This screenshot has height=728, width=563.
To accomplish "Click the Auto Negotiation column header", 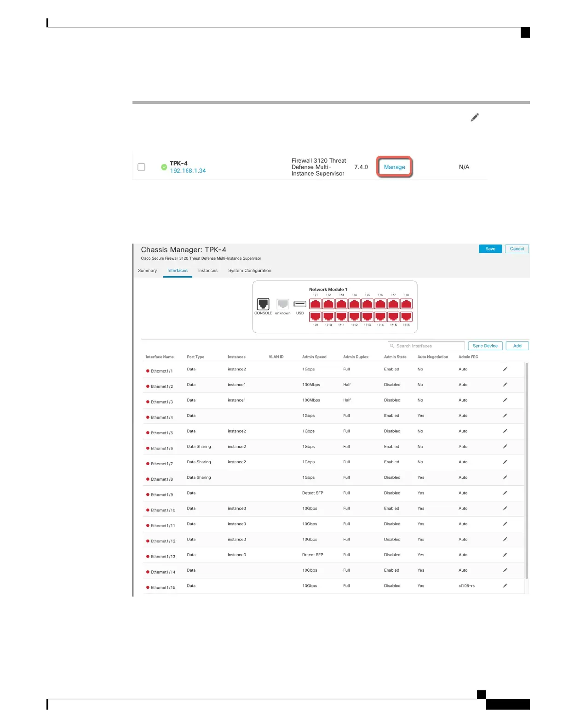I will click(x=432, y=357).
